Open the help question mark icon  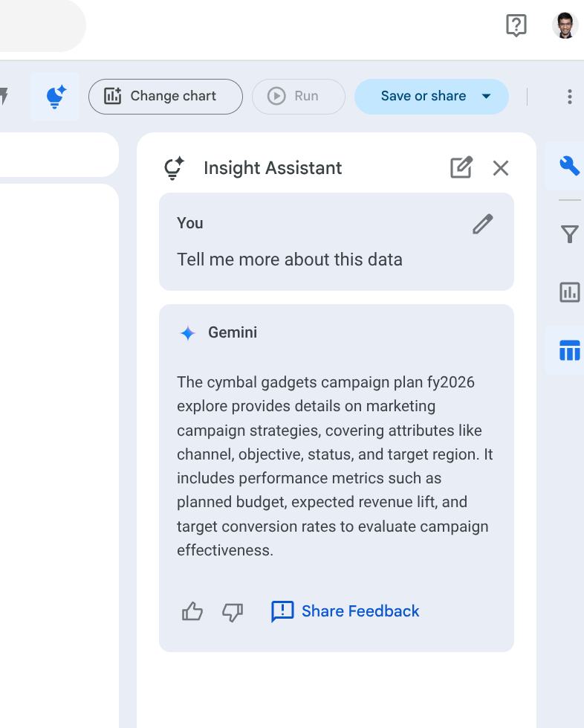tap(516, 25)
